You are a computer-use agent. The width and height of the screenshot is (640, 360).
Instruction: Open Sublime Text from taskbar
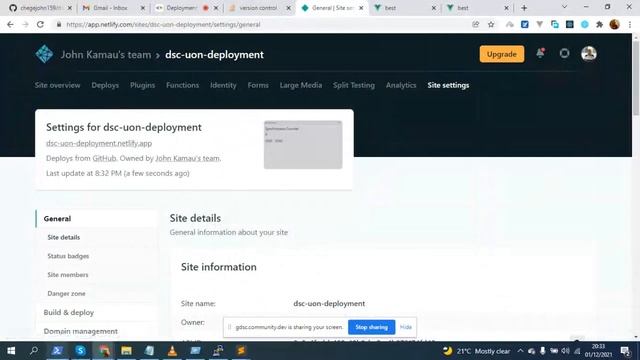coord(241,351)
